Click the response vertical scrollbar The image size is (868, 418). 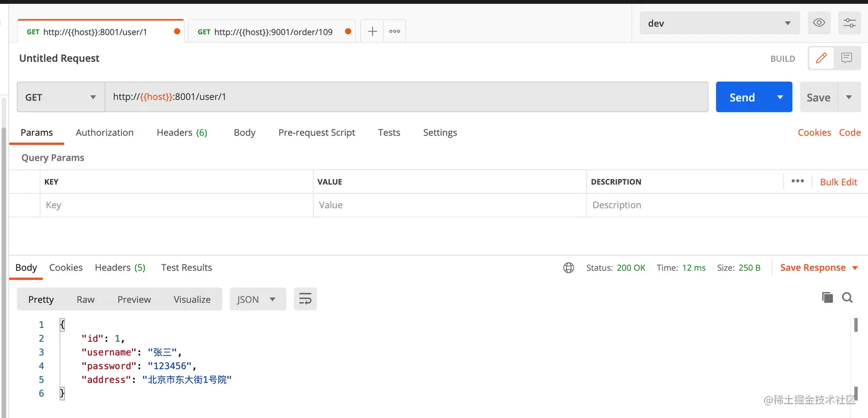click(856, 326)
